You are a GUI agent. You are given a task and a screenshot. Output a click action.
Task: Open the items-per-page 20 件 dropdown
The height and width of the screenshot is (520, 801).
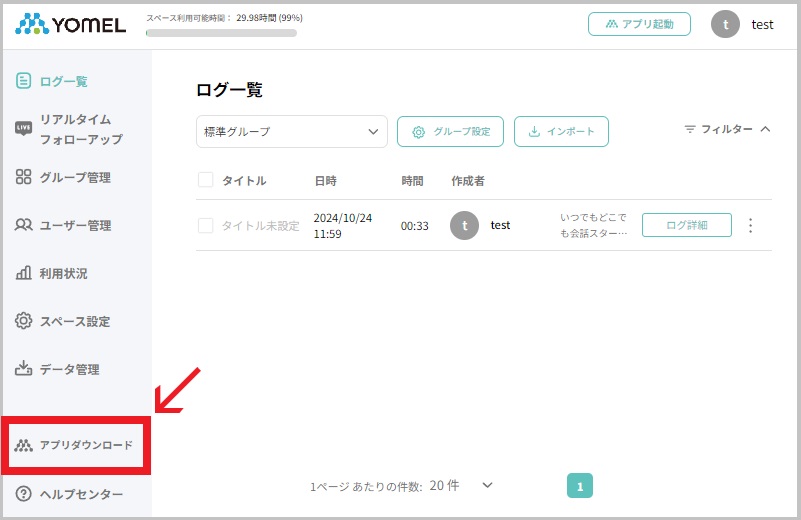pyautogui.click(x=461, y=485)
